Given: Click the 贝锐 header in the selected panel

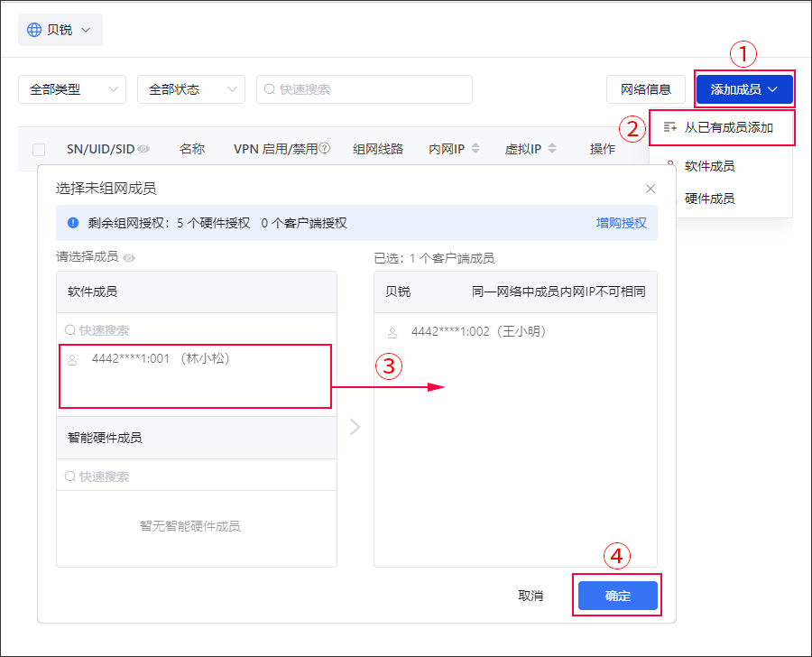Looking at the screenshot, I should tap(398, 291).
